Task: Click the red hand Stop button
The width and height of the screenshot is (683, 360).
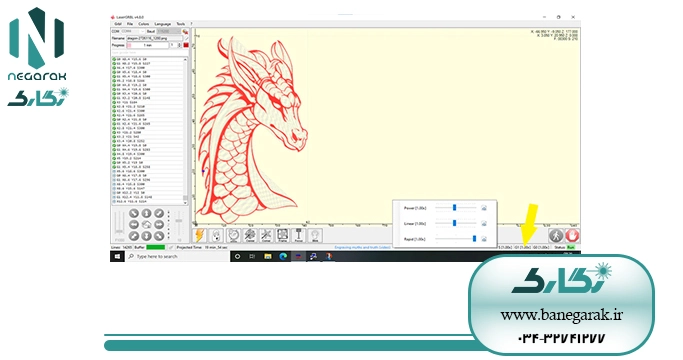Action: [x=572, y=236]
